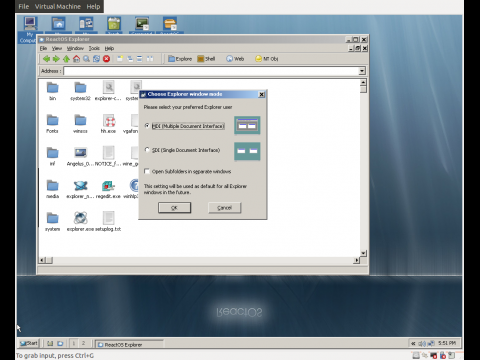Click the horizontal scrollbar left arrow
Image resolution: width=480 pixels, height=360 pixels.
(42, 260)
